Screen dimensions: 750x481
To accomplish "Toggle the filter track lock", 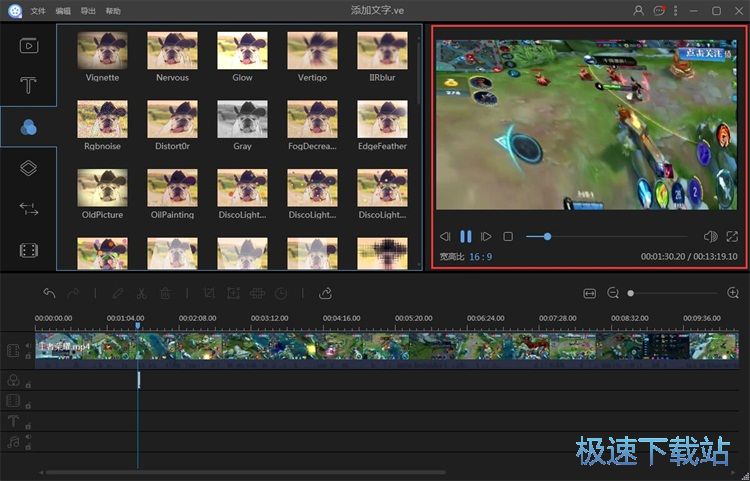I will click(x=28, y=385).
